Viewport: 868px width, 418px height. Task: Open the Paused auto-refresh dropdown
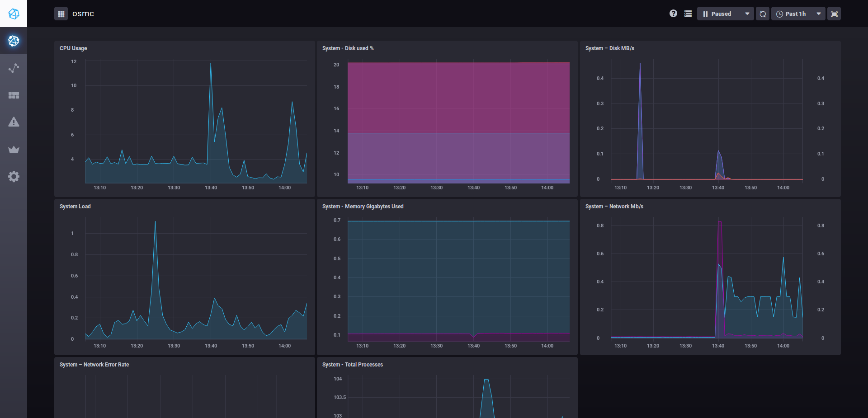coord(725,14)
